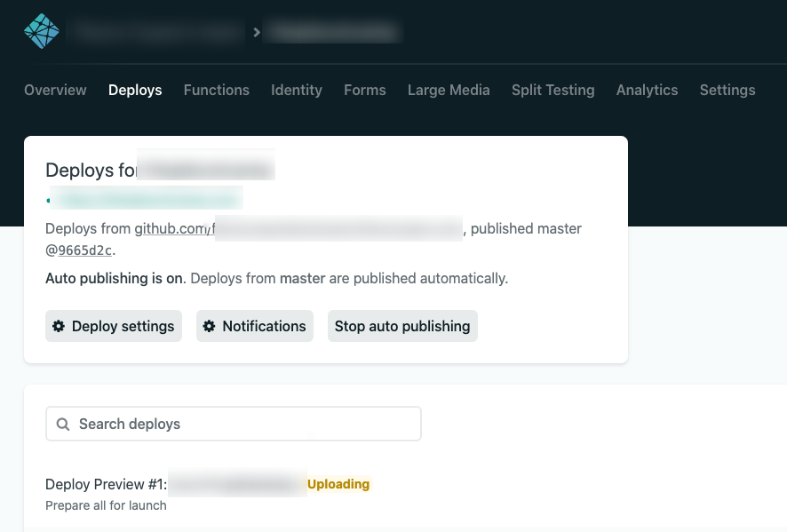This screenshot has height=532, width=787.
Task: View the Analytics tab
Action: point(647,90)
